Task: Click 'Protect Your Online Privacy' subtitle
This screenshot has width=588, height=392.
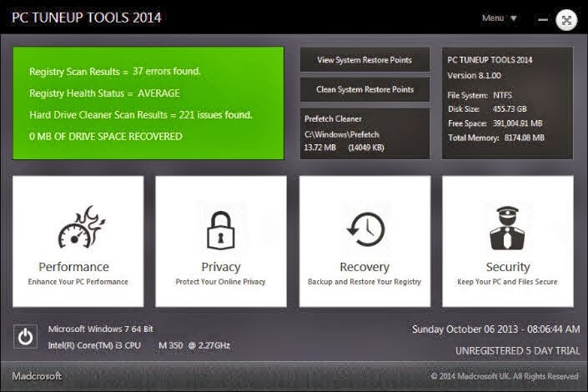Action: click(220, 282)
